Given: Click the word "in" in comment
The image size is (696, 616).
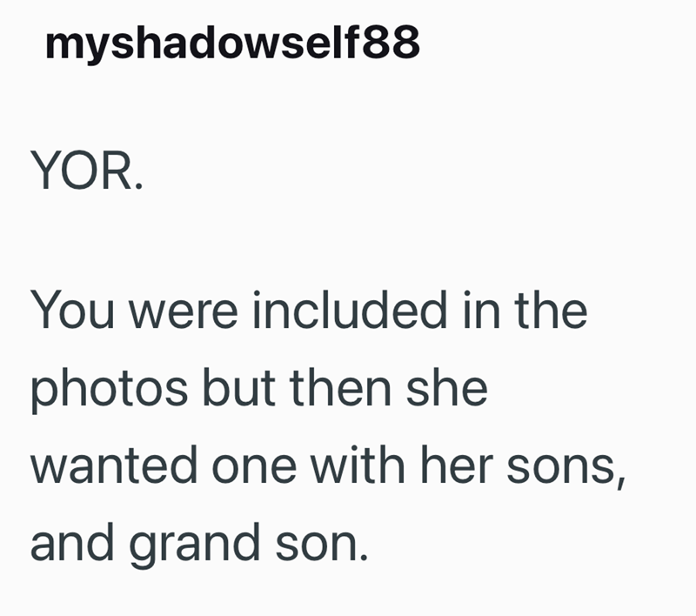Looking at the screenshot, I should [481, 310].
